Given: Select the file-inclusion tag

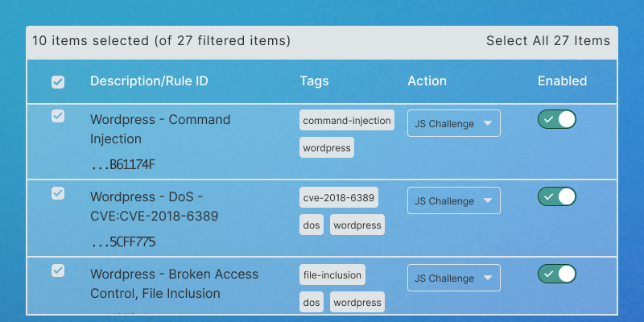Looking at the screenshot, I should (x=332, y=275).
